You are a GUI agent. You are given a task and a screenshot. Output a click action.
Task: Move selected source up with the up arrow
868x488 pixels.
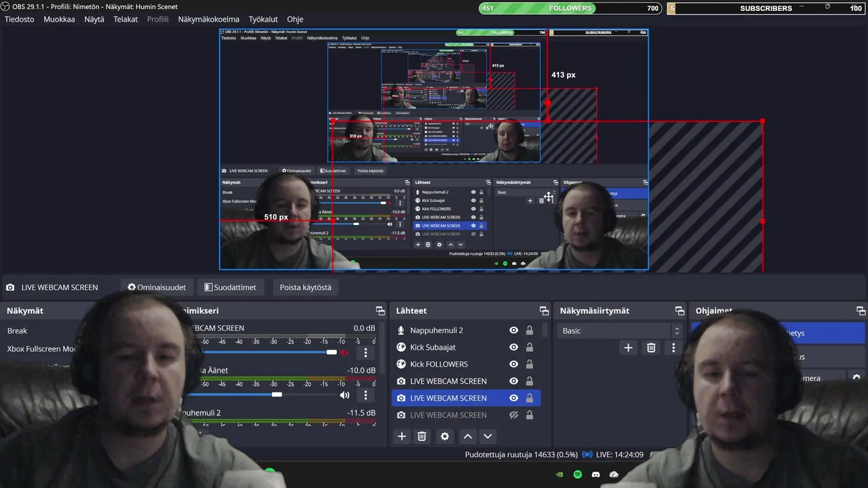[468, 436]
